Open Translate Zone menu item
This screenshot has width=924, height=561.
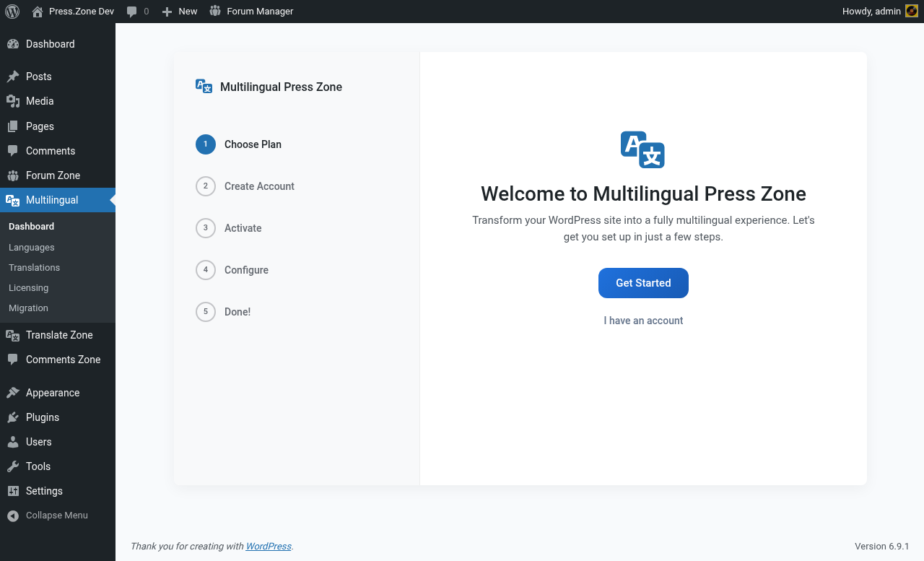pyautogui.click(x=58, y=335)
